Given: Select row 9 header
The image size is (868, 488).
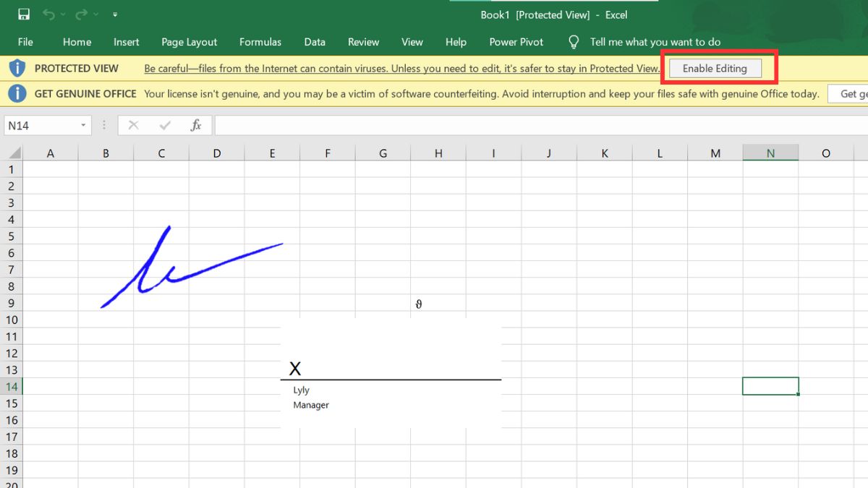Looking at the screenshot, I should click(11, 303).
